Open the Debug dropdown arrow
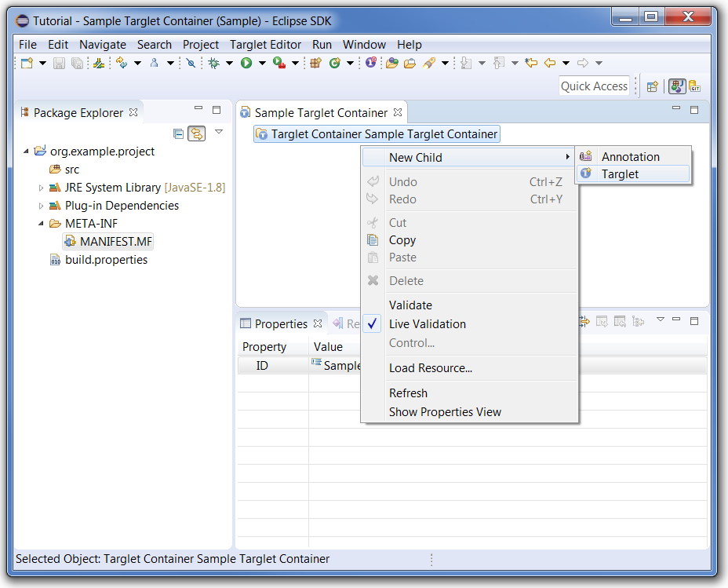The width and height of the screenshot is (728, 588). (229, 63)
